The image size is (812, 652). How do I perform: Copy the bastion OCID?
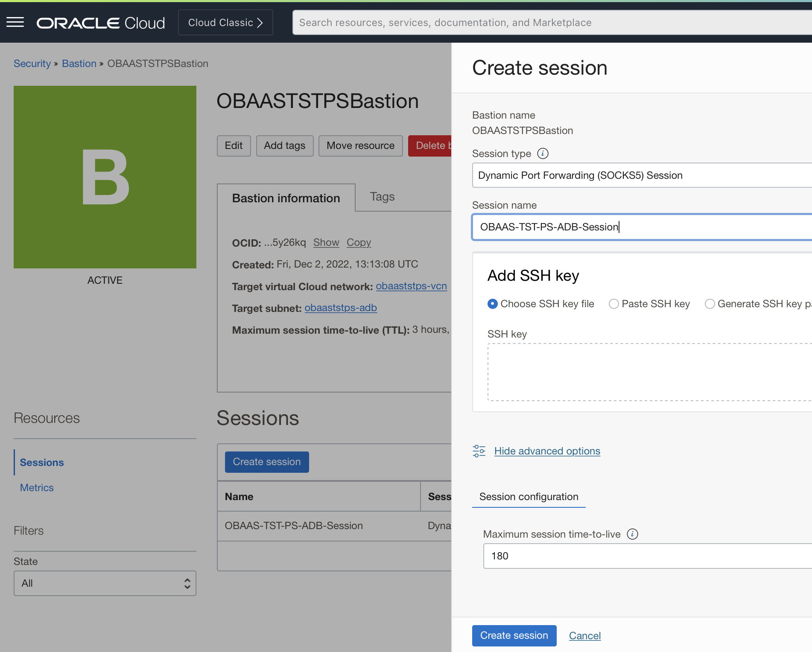(x=359, y=242)
